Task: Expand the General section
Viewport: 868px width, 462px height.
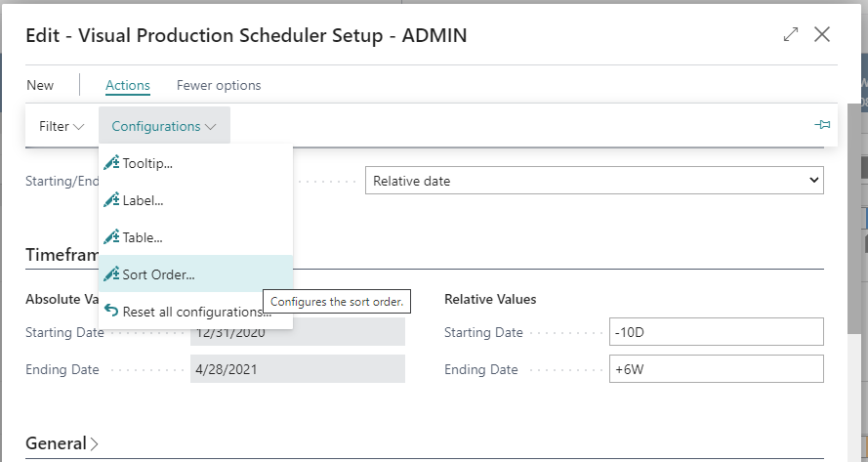Action: [x=62, y=443]
